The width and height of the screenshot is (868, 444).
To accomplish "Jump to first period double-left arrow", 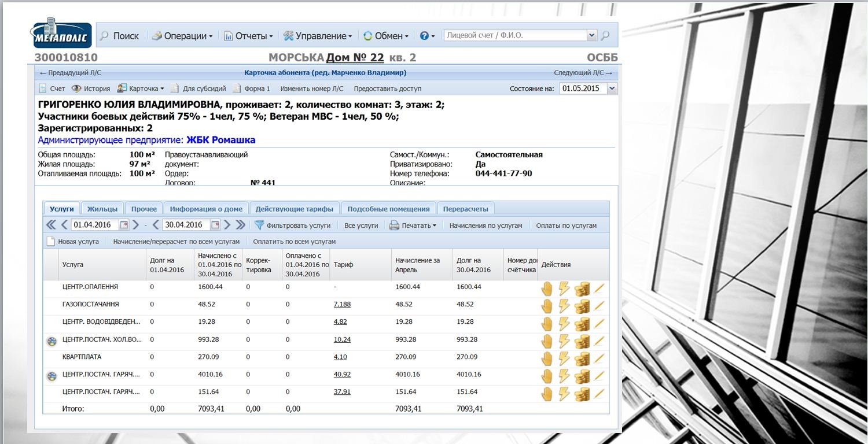I will click(x=51, y=225).
